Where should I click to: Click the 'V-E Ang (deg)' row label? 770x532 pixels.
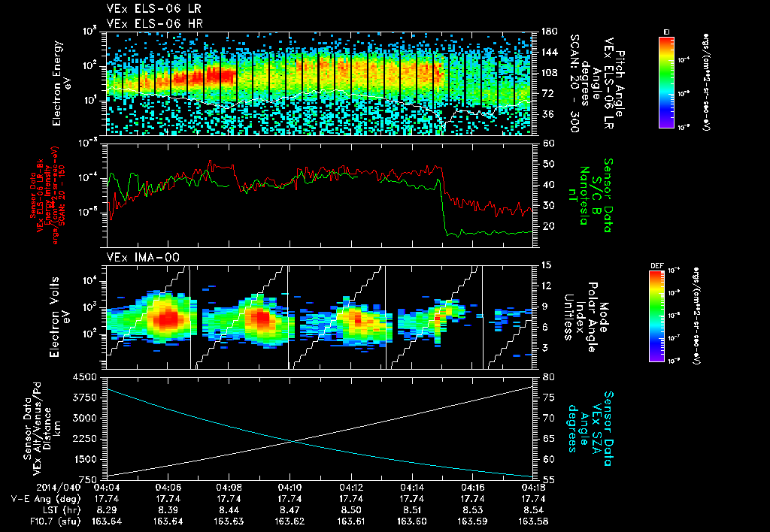pos(46,500)
